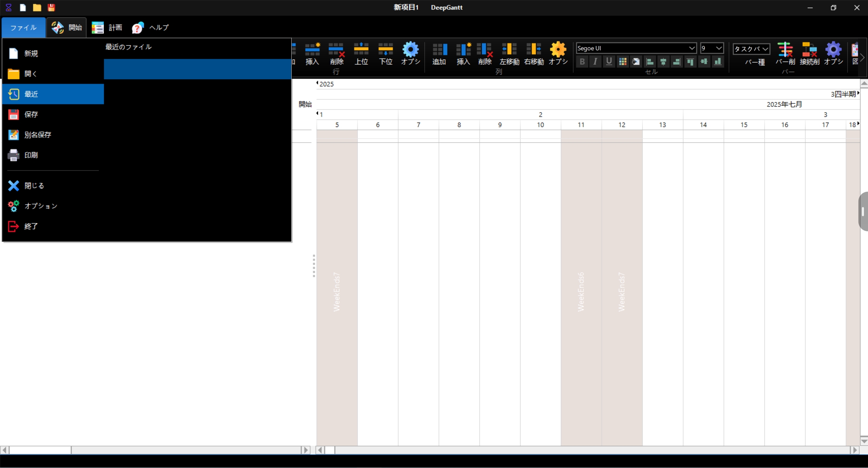This screenshot has width=868, height=468.
Task: Click the Gantt horizontal scrollbar right arrow
Action: point(855,450)
